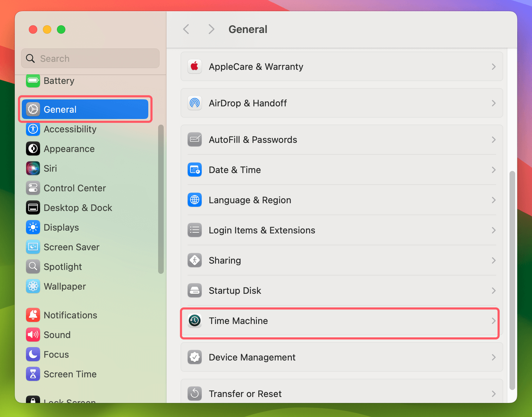Open the Startup Disk icon

click(x=194, y=290)
